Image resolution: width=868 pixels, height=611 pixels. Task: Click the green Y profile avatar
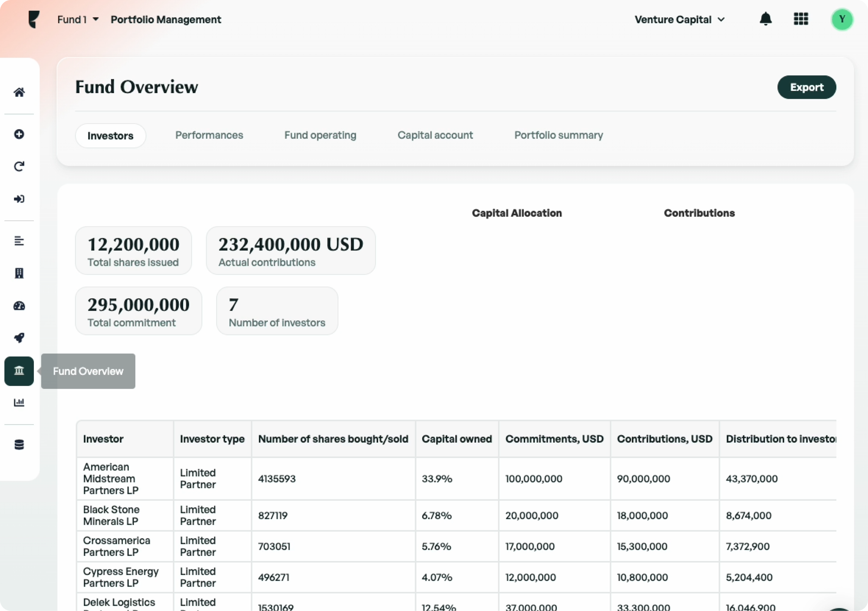click(x=842, y=19)
